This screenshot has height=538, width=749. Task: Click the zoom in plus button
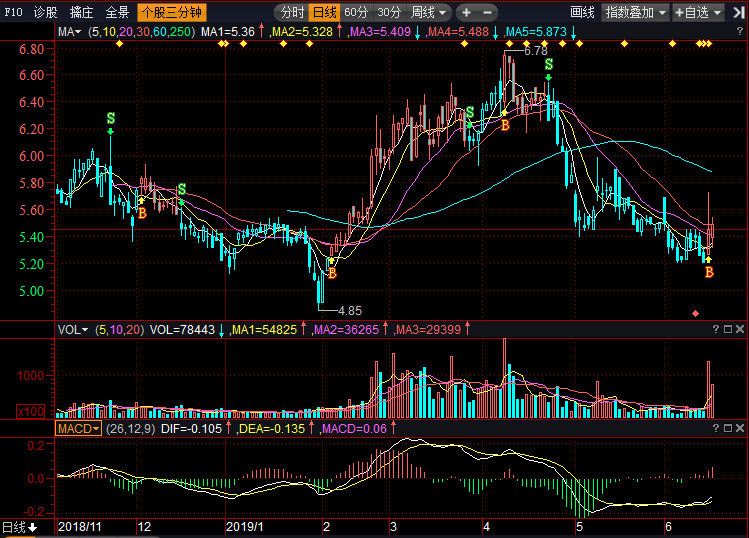click(x=467, y=13)
